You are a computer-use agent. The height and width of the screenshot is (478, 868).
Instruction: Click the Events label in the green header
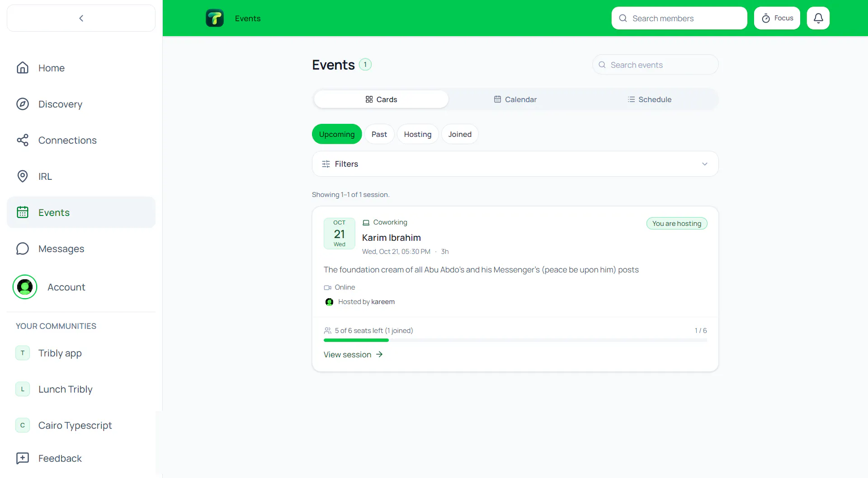click(x=248, y=18)
